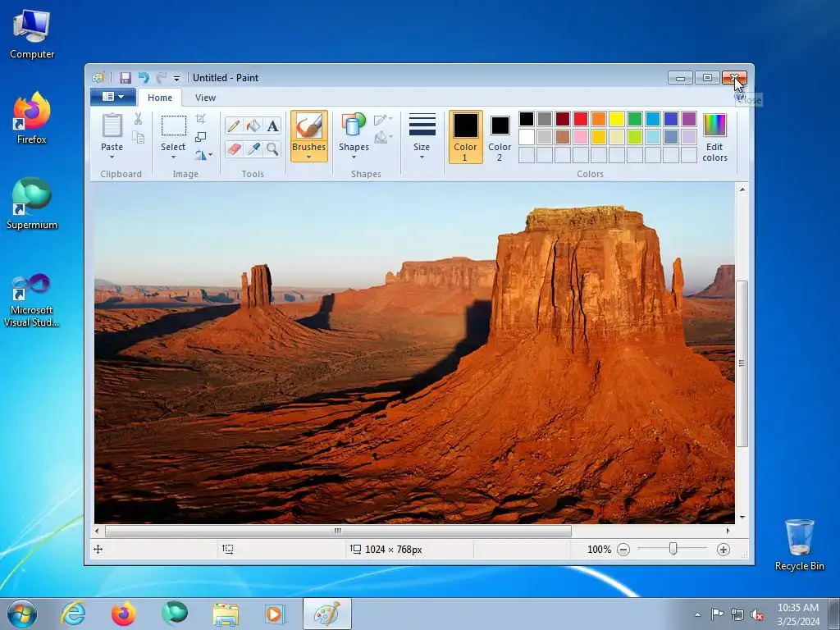
Task: Click the Rotate or flip icon
Action: (200, 155)
